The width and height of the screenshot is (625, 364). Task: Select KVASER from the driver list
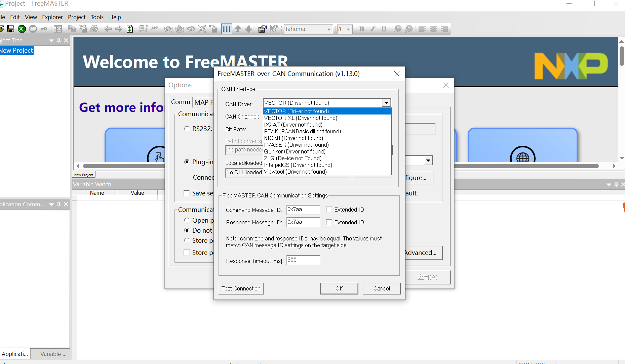(x=296, y=145)
